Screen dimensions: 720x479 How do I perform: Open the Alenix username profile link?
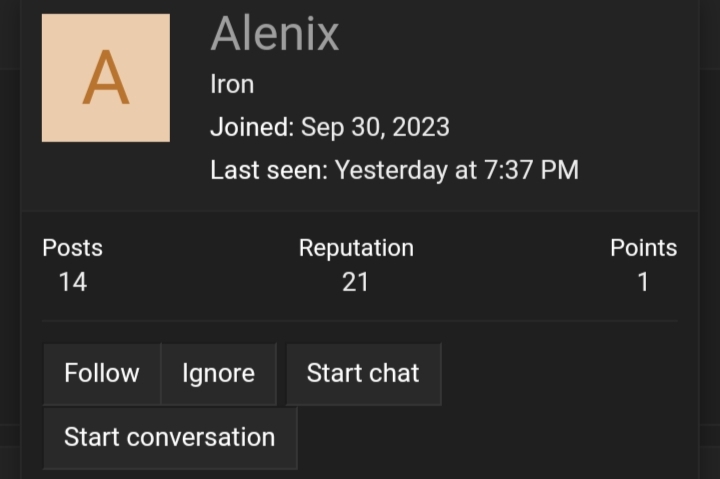[275, 34]
